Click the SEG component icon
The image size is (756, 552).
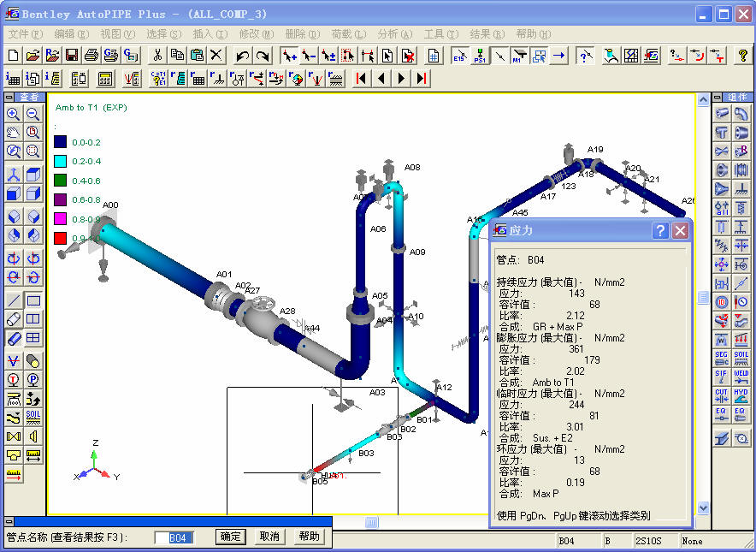click(721, 358)
